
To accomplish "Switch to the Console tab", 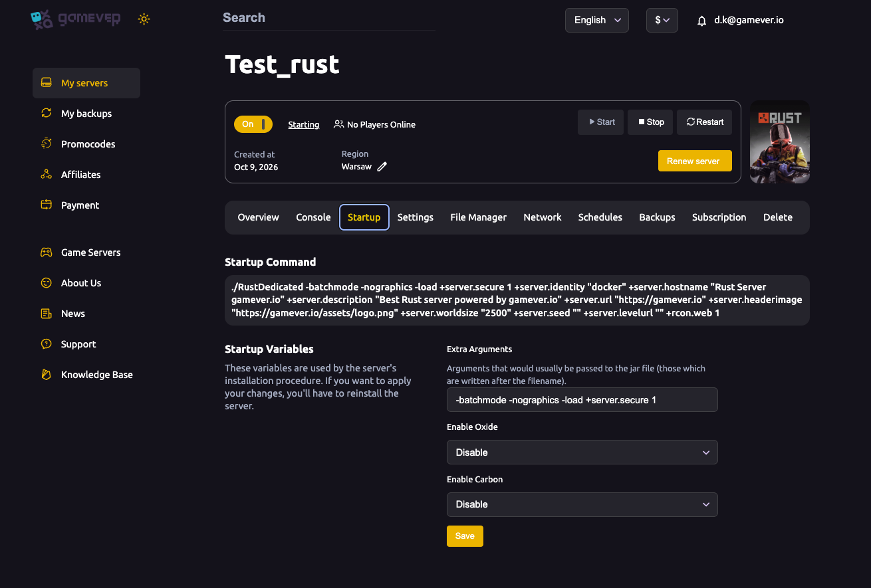I will (313, 217).
